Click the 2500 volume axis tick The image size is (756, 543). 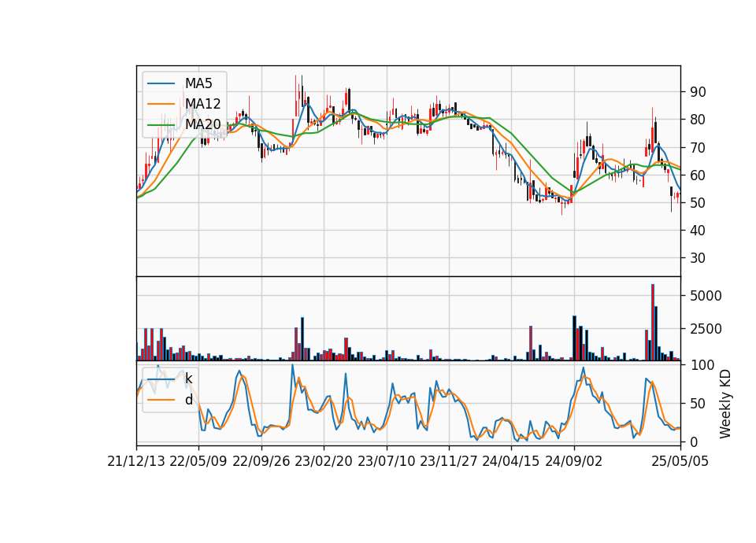tap(706, 329)
